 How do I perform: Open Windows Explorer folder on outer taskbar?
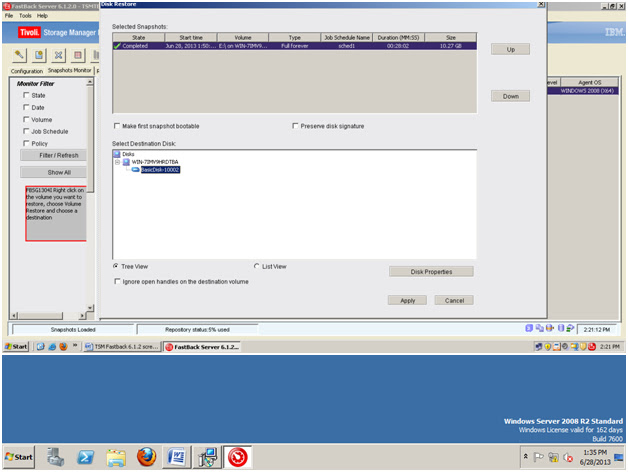(x=116, y=457)
